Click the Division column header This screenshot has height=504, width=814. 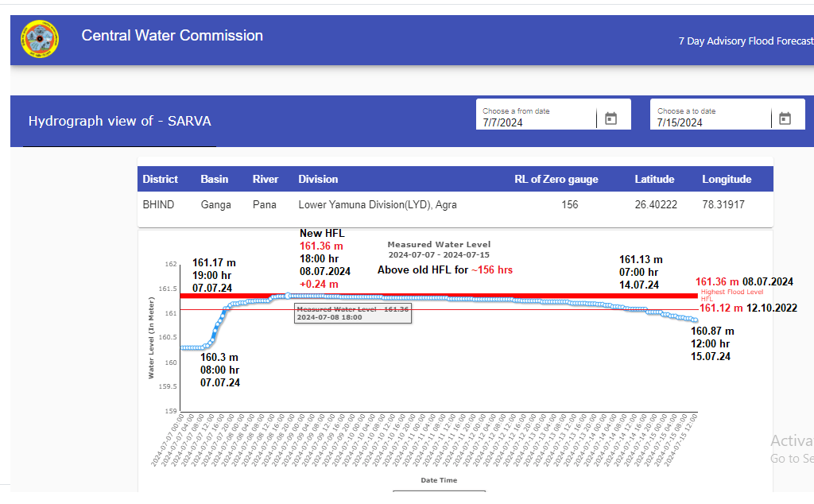click(x=318, y=179)
